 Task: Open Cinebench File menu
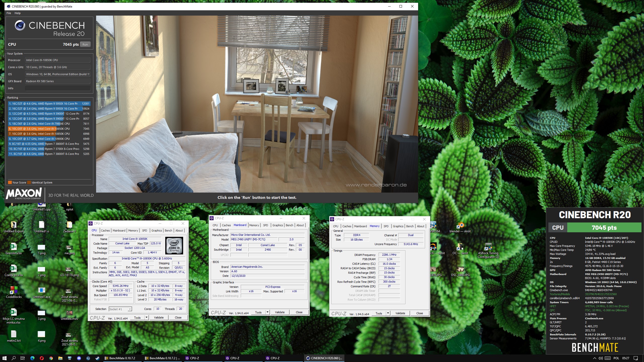[x=9, y=13]
